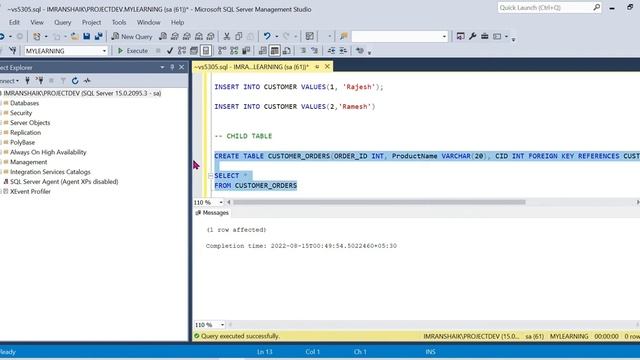640x360 pixels.
Task: Switch to the Messages tab
Action: point(212,213)
